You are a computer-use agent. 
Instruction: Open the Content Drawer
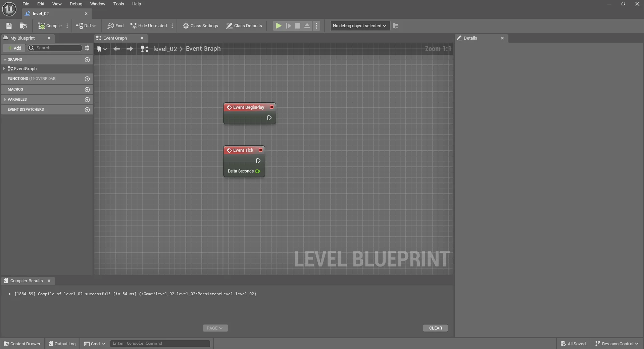[22, 344]
